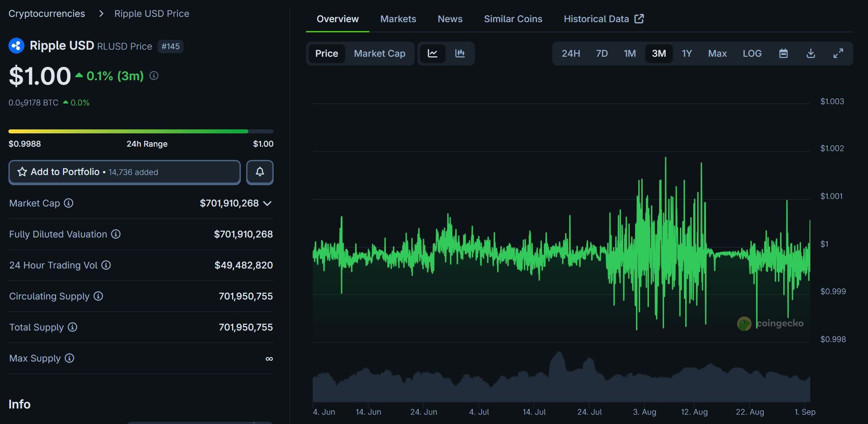The image size is (868, 424).
Task: Set chart range to Max
Action: (x=718, y=54)
